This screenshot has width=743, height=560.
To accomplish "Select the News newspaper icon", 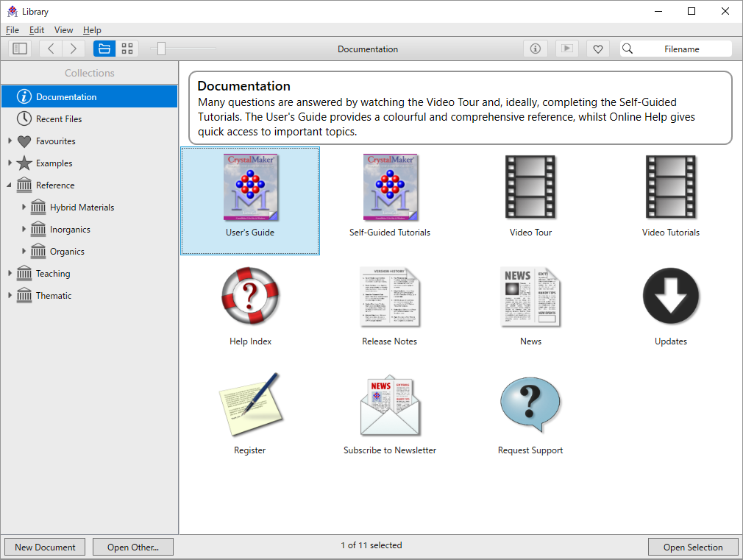I will coord(530,297).
